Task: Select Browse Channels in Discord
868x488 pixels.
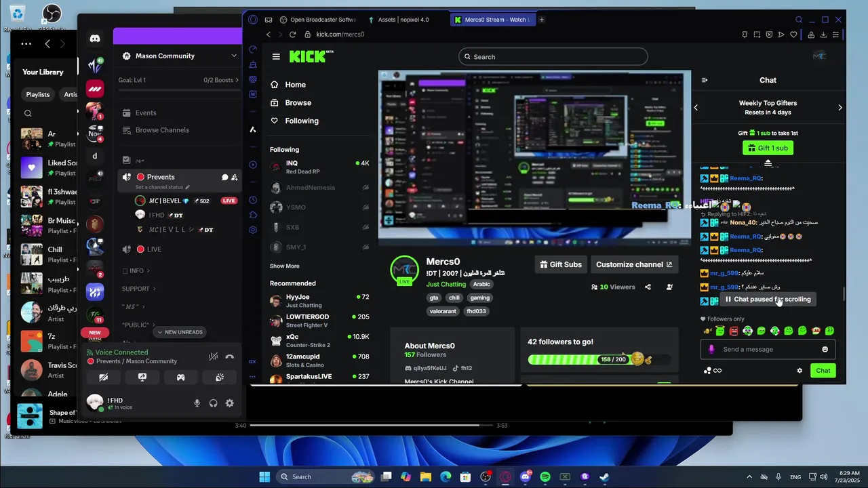Action: 161,130
